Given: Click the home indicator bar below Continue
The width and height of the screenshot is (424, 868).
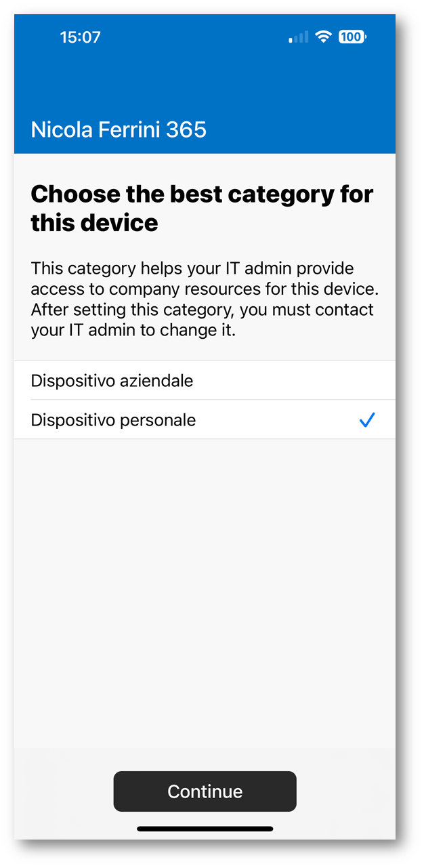Looking at the screenshot, I should (205, 828).
